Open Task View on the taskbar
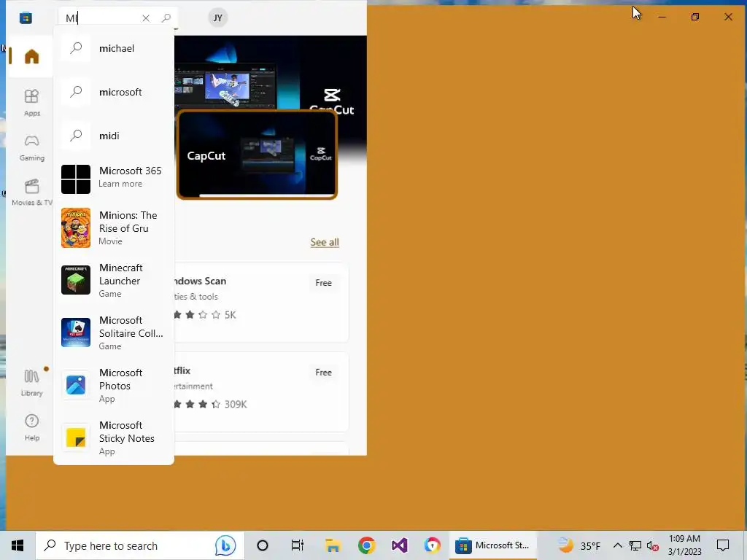This screenshot has width=747, height=560. point(298,545)
